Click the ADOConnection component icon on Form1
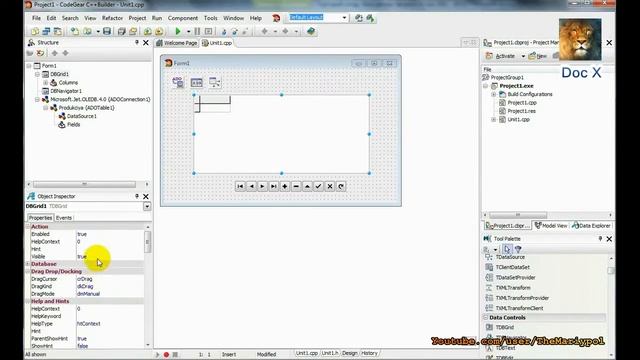This screenshot has width=640, height=360. click(x=178, y=82)
